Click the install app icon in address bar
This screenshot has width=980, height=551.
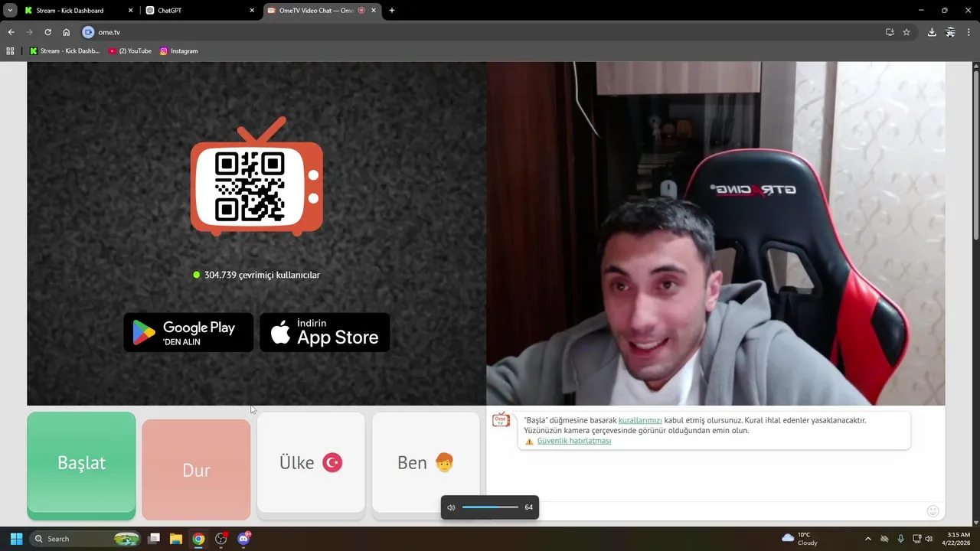890,32
